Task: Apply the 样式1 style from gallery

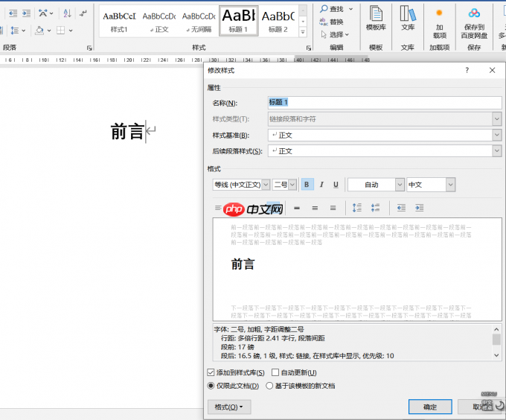Action: tap(119, 22)
